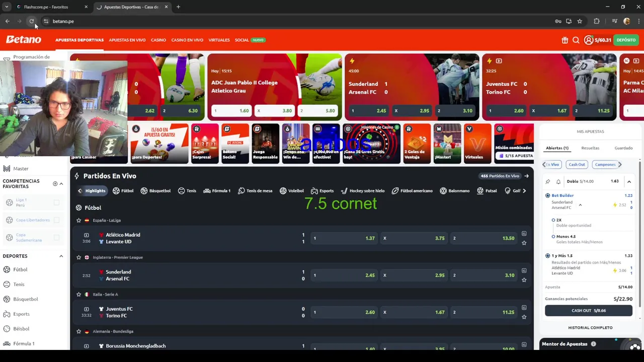Favorite the Juventus vs Torino match star

524,317
